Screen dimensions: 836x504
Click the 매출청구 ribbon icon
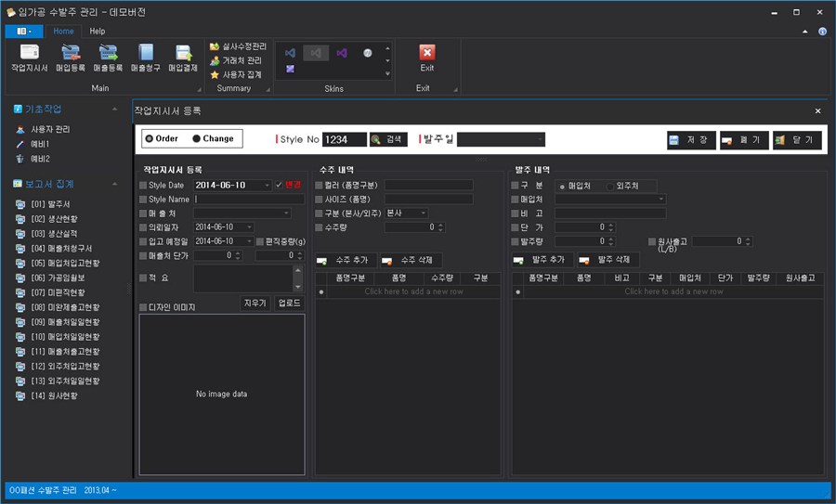tap(146, 58)
